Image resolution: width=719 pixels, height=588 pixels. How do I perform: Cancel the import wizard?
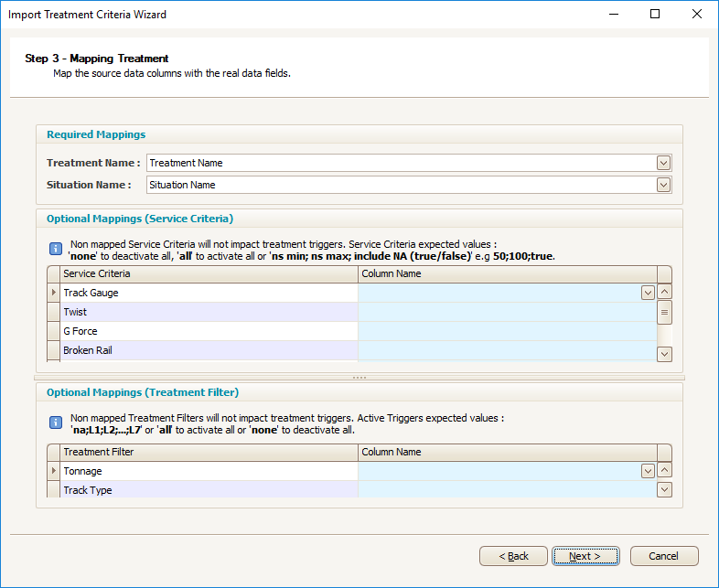664,556
